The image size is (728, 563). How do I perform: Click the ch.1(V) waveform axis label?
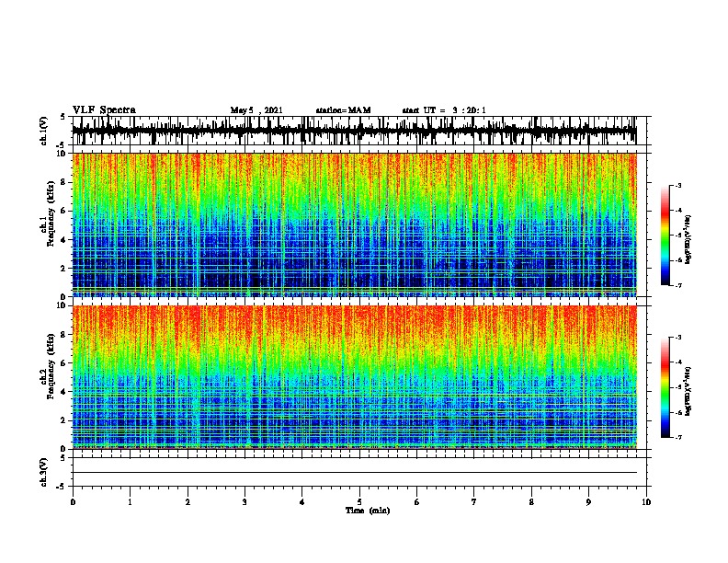43,131
